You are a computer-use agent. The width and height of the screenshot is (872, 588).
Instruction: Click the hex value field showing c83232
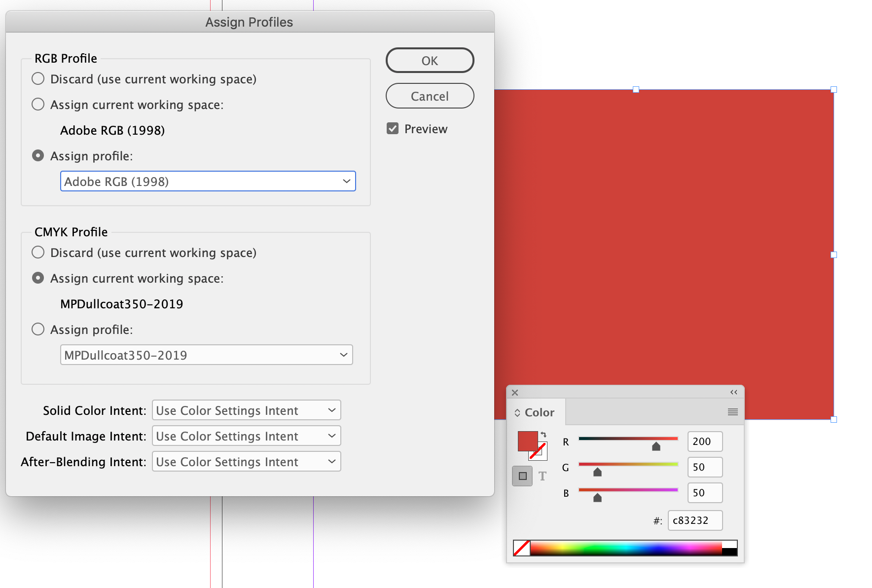[695, 520]
